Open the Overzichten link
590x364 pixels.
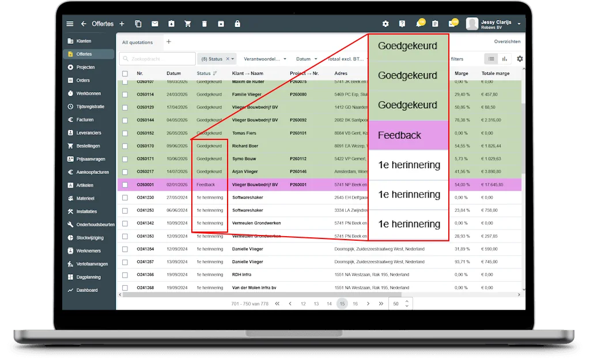pos(507,41)
